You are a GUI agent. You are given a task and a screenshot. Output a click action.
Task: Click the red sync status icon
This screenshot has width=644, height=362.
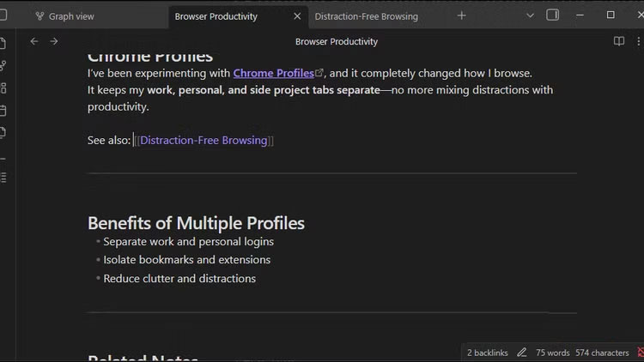639,353
